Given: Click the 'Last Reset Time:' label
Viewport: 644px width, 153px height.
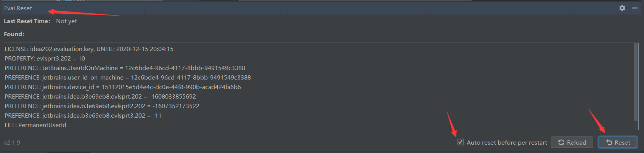Looking at the screenshot, I should pos(27,21).
